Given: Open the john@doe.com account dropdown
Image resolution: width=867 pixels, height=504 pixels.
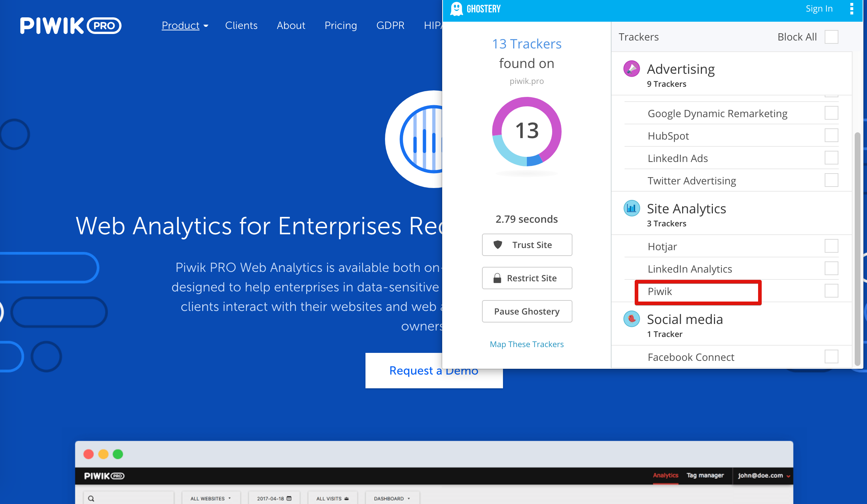Looking at the screenshot, I should (764, 475).
